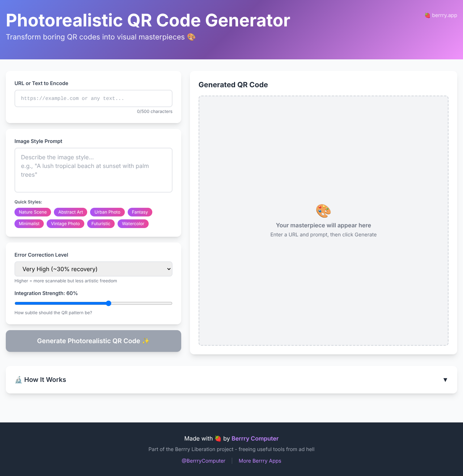Select the Fantasy quick style
Screen dimensions: 463x476
click(140, 212)
